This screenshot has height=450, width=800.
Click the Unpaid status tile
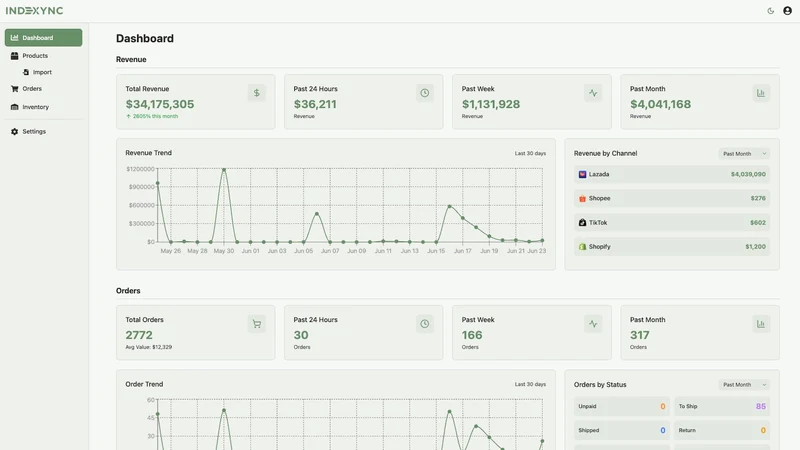click(621, 407)
